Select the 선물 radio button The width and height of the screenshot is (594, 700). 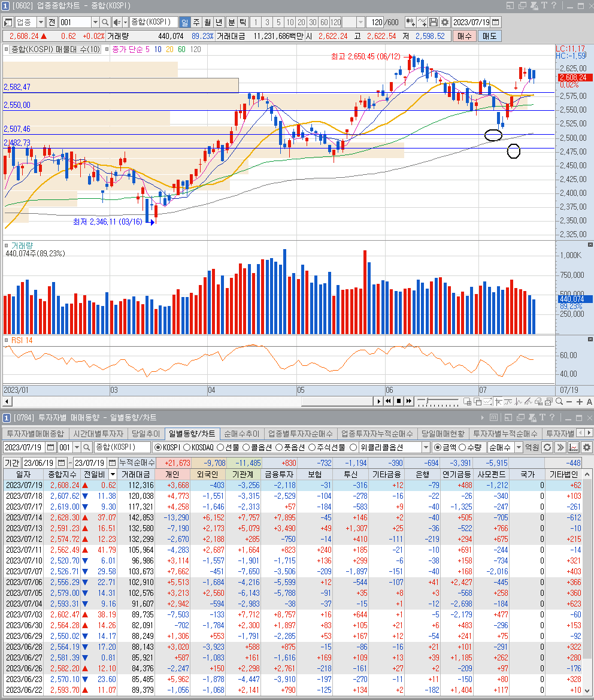point(220,447)
